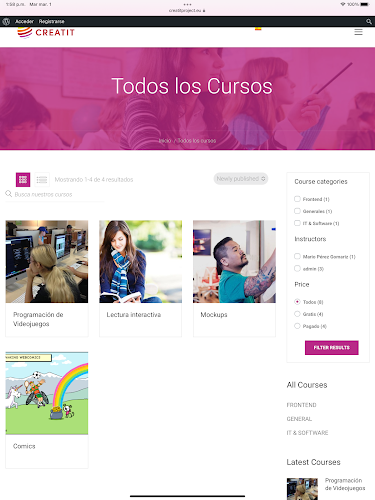
Task: Open the hamburger navigation menu
Action: [358, 32]
